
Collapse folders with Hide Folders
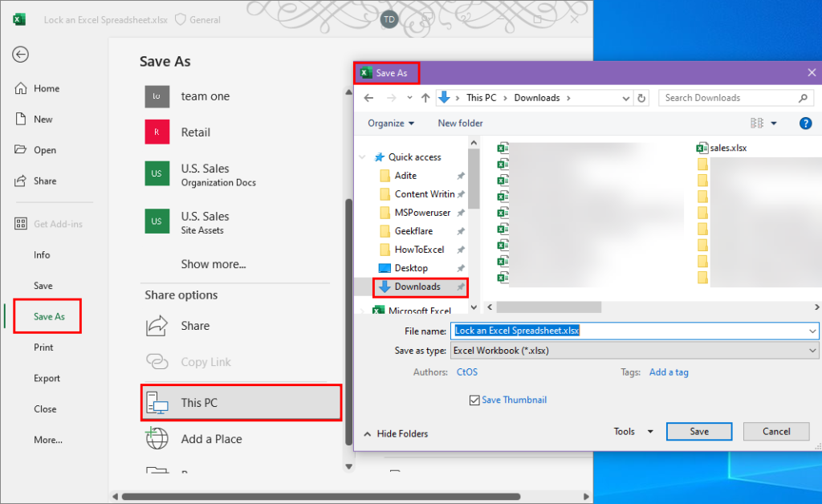pos(396,434)
